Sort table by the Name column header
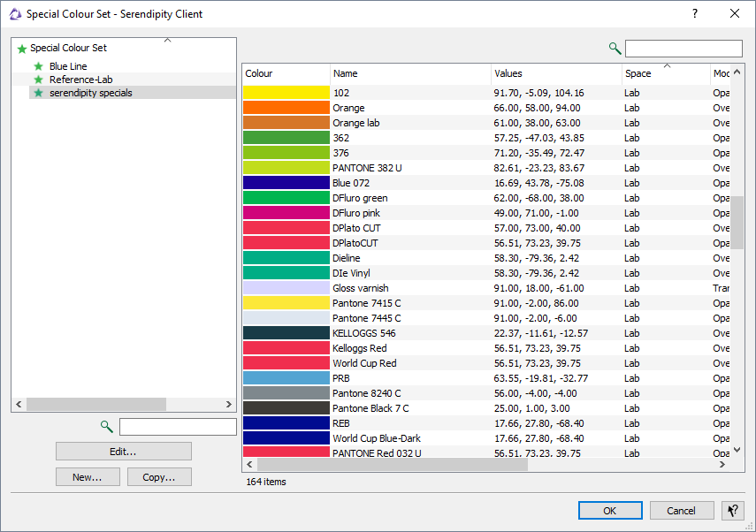 pyautogui.click(x=410, y=73)
